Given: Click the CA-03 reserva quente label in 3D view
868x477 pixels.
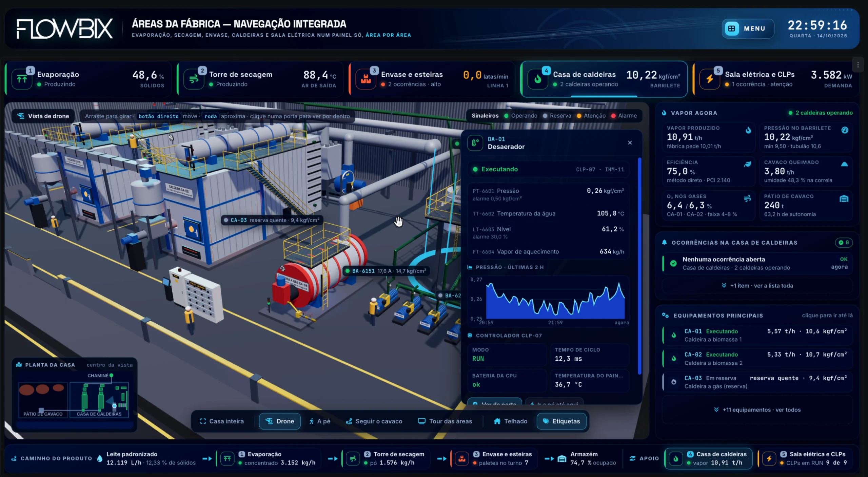Looking at the screenshot, I should click(x=272, y=220).
